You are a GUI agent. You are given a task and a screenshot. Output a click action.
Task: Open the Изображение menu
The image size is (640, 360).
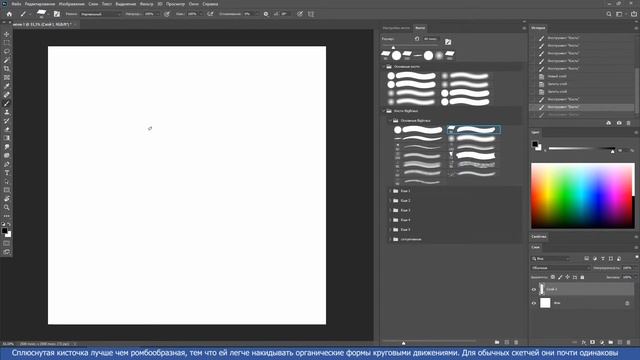71,4
